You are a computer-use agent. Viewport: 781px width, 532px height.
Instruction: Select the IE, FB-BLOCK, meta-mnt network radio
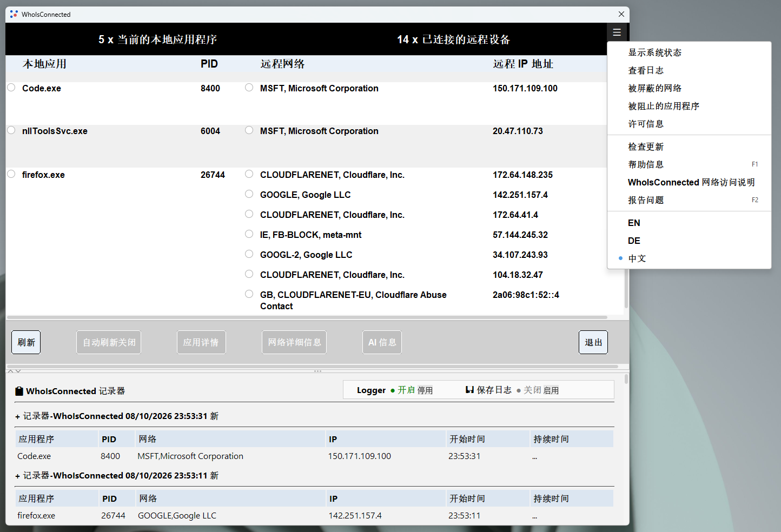pos(249,234)
